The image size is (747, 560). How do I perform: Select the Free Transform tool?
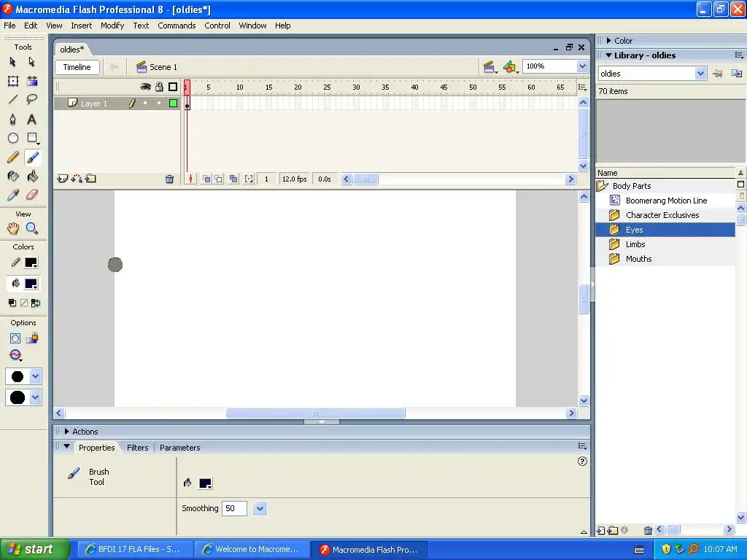coord(13,81)
